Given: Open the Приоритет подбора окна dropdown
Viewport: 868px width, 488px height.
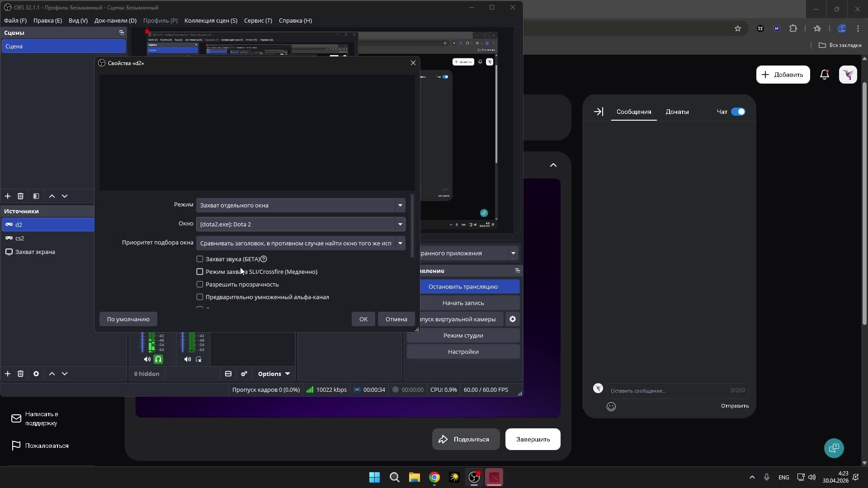Looking at the screenshot, I should tap(300, 243).
